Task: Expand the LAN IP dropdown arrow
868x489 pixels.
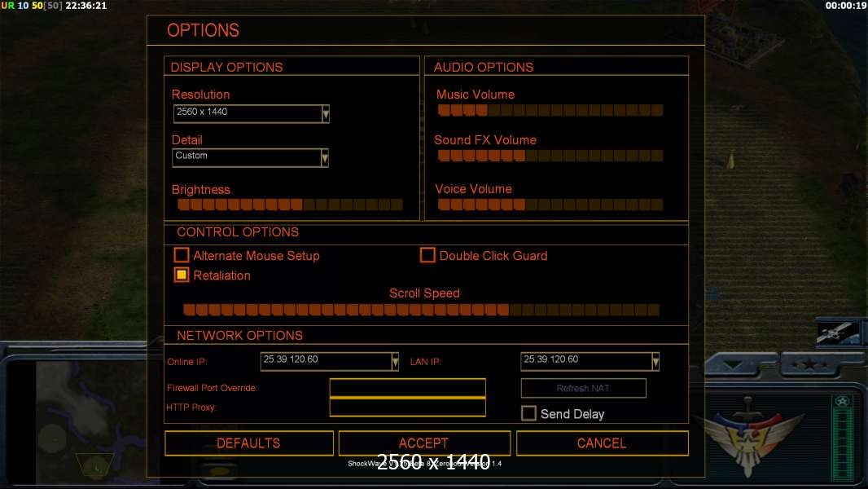Action: (x=655, y=362)
